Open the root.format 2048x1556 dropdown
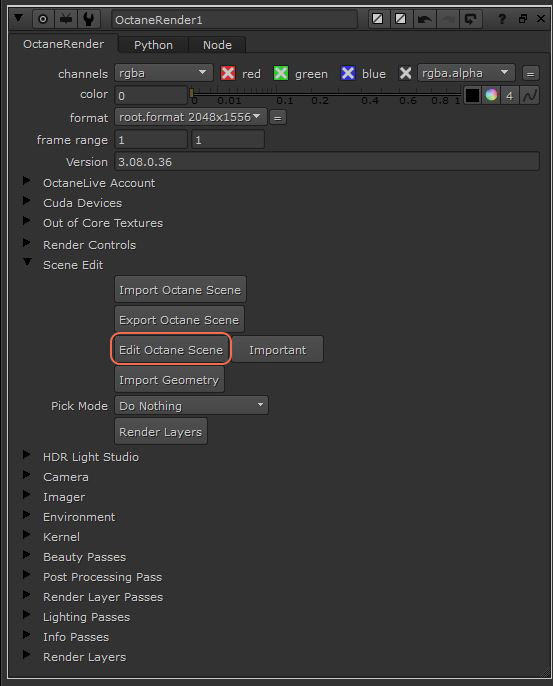The image size is (553, 686). pyautogui.click(x=191, y=117)
